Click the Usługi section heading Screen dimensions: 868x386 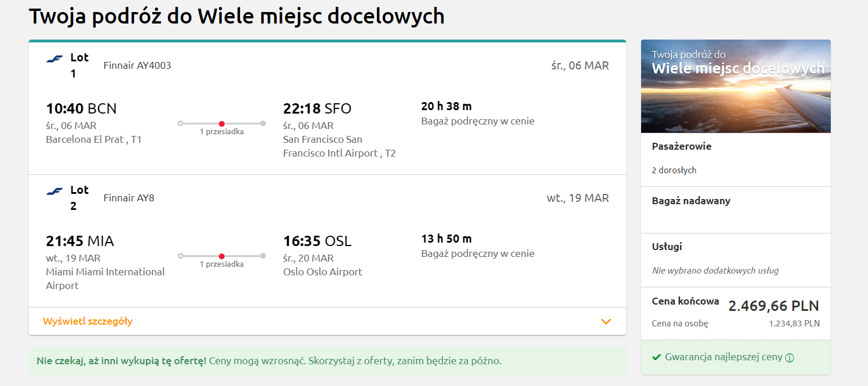[667, 247]
